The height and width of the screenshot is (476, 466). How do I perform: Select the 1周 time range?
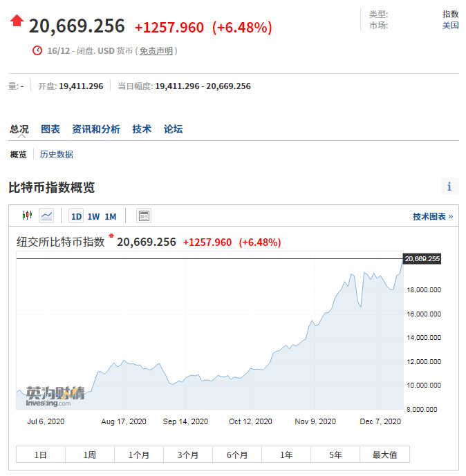[x=90, y=455]
